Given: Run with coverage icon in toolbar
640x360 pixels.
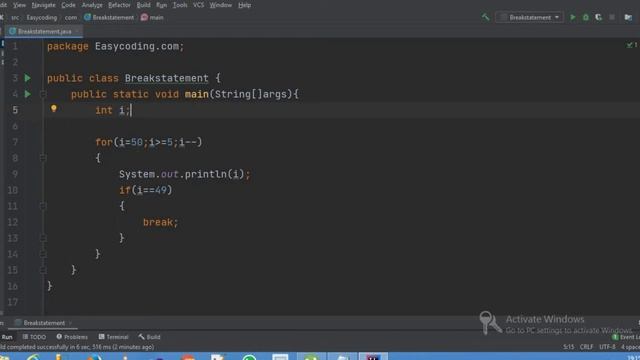Looking at the screenshot, I should tap(598, 17).
